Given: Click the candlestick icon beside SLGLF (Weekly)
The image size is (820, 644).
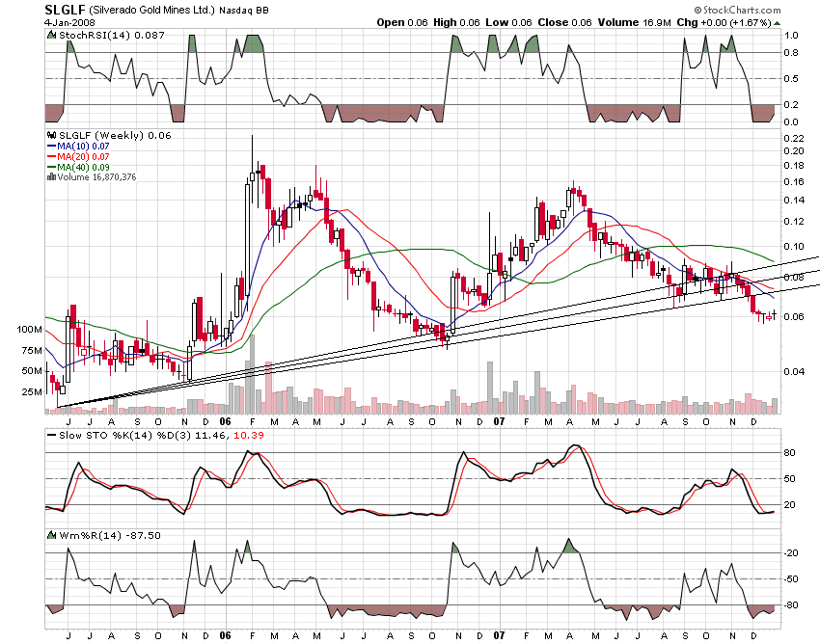Looking at the screenshot, I should pos(51,135).
